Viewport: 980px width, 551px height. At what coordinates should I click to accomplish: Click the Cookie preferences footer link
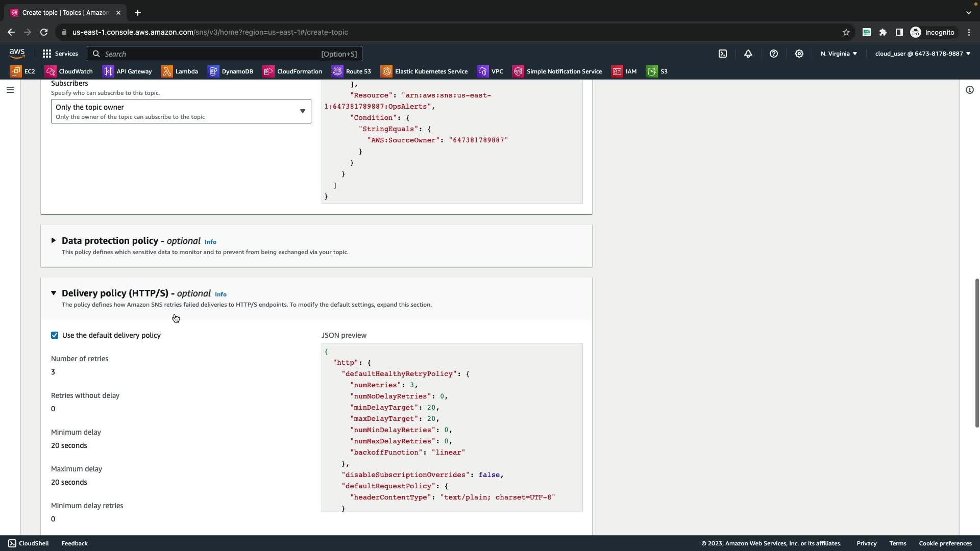pos(945,543)
